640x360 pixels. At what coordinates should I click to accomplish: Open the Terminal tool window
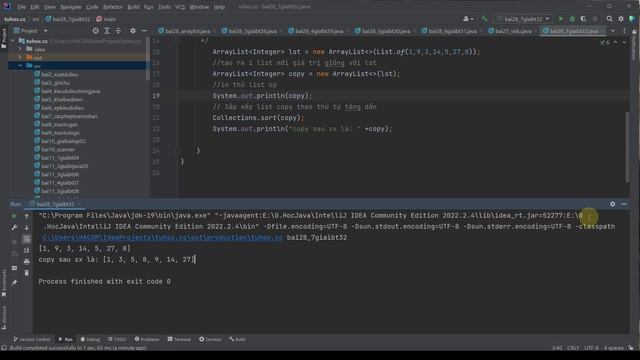point(179,339)
